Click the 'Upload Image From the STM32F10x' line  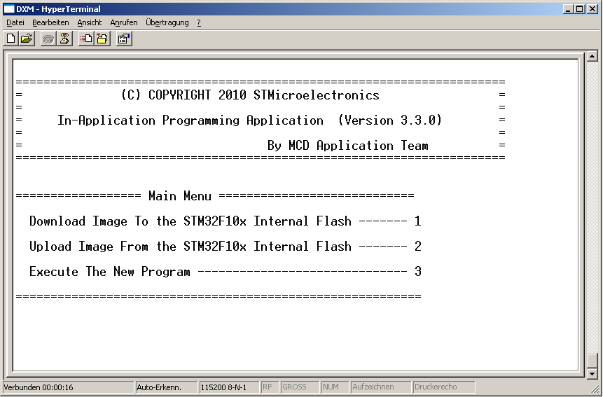pyautogui.click(x=225, y=246)
